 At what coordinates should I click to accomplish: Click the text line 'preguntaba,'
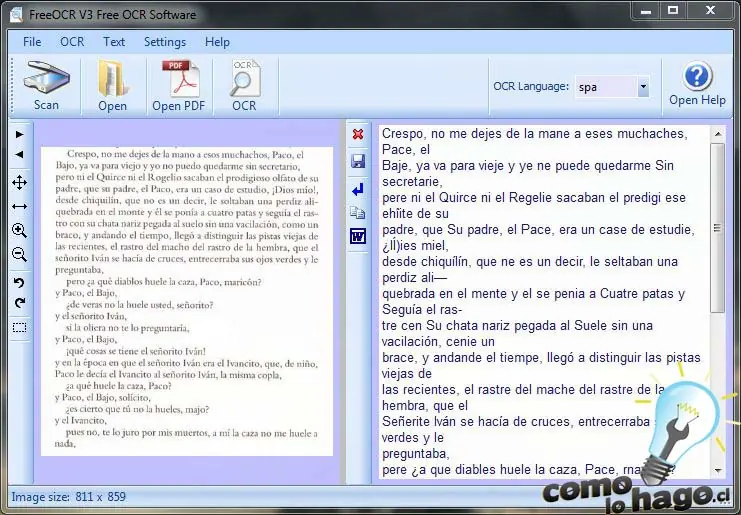point(415,454)
